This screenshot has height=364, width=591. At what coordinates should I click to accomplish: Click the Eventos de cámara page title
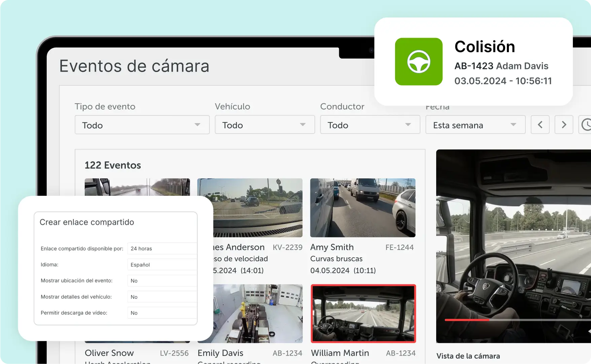point(134,66)
